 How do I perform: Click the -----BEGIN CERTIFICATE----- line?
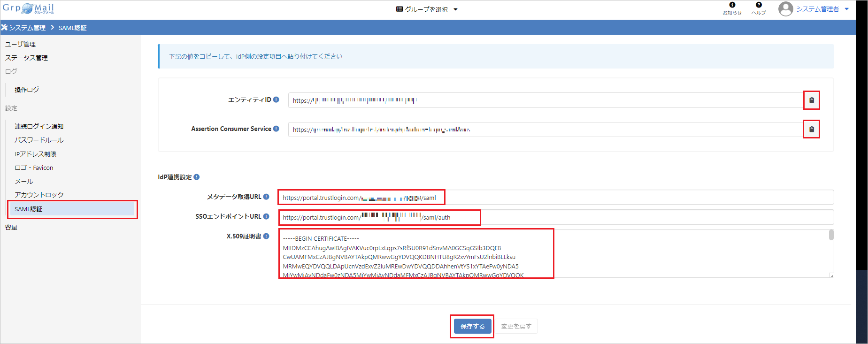click(321, 238)
